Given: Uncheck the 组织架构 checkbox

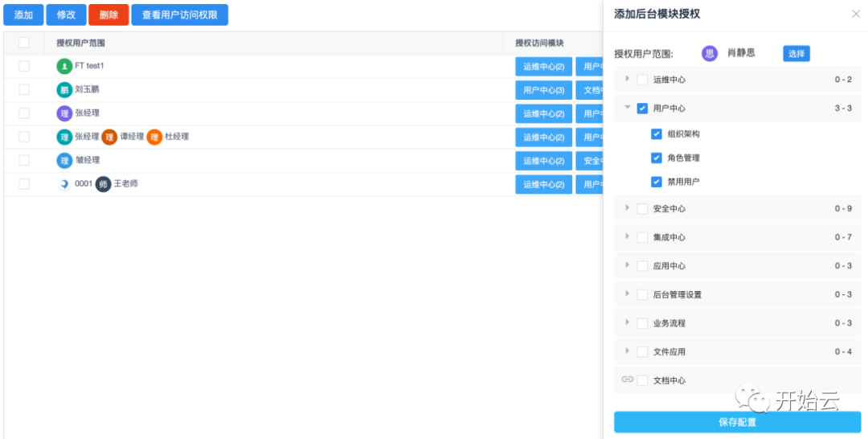Looking at the screenshot, I should pos(657,134).
